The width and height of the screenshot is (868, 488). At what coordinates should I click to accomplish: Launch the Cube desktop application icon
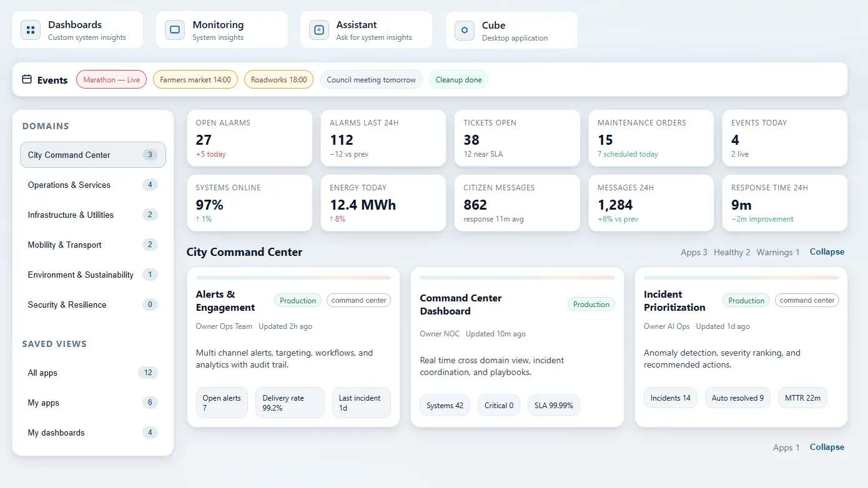pos(464,29)
